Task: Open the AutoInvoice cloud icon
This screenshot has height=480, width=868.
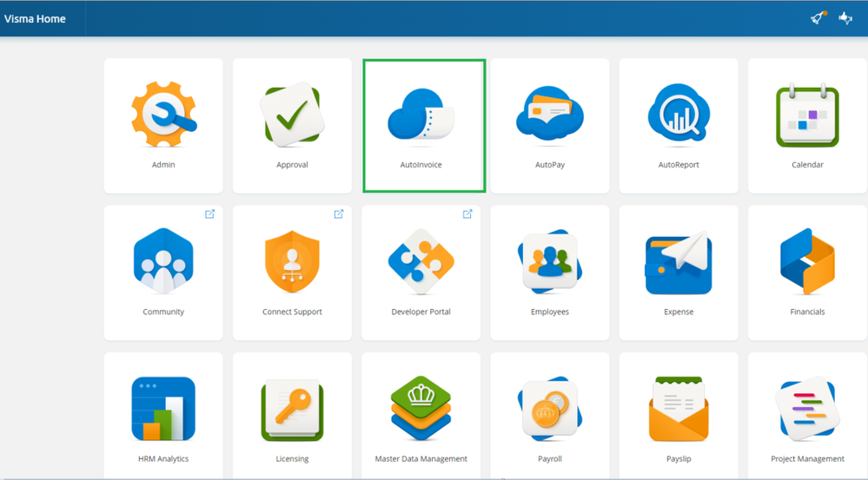Action: coord(421,114)
